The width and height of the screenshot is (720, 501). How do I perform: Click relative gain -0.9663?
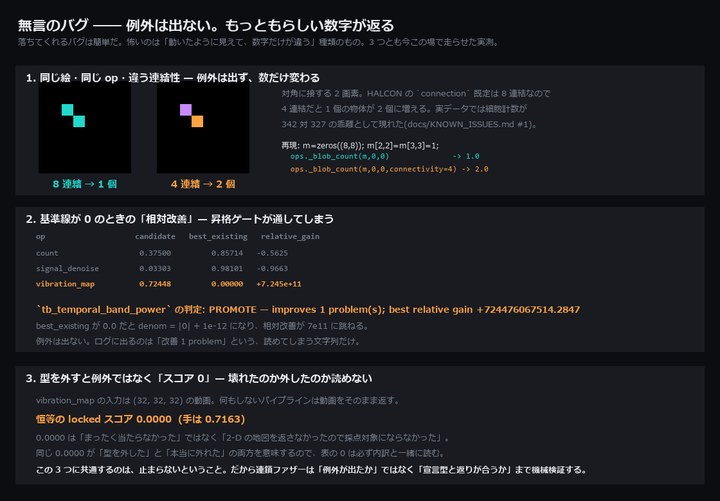point(272,269)
